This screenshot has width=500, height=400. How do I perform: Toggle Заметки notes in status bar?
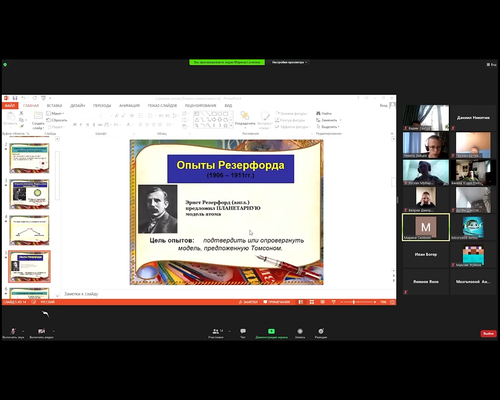point(248,302)
